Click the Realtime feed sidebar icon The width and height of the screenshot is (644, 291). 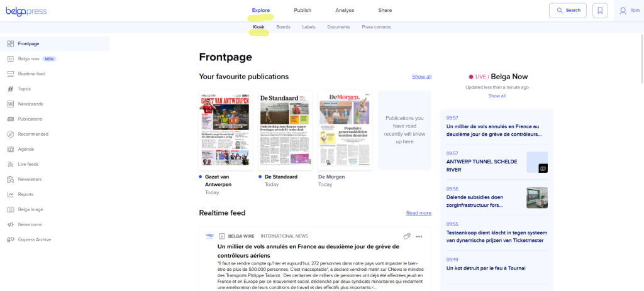click(x=11, y=74)
